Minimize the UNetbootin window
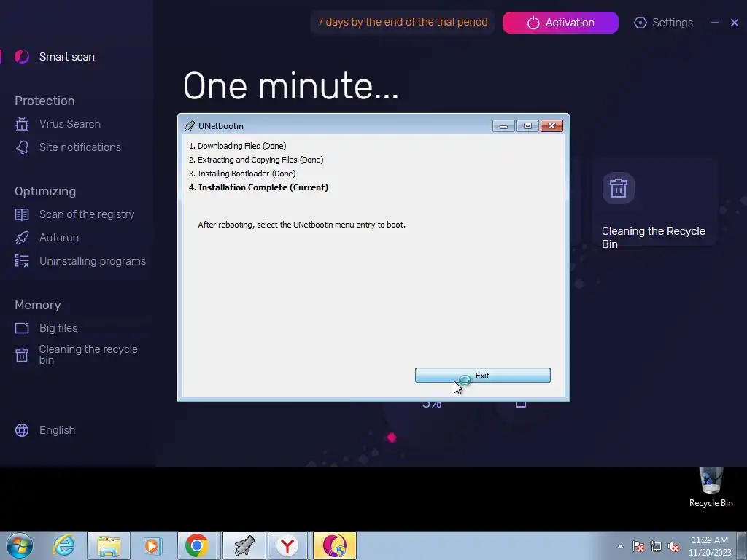 pos(503,126)
